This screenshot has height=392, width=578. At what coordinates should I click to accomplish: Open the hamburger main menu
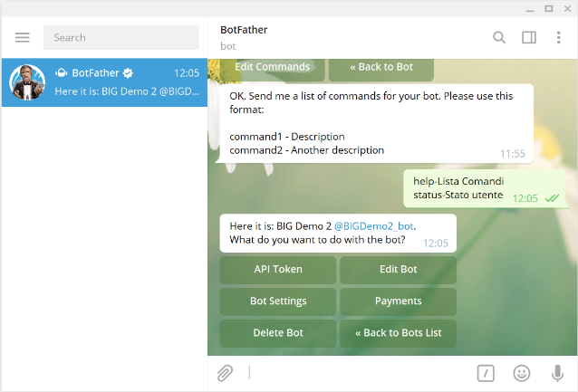tap(22, 37)
